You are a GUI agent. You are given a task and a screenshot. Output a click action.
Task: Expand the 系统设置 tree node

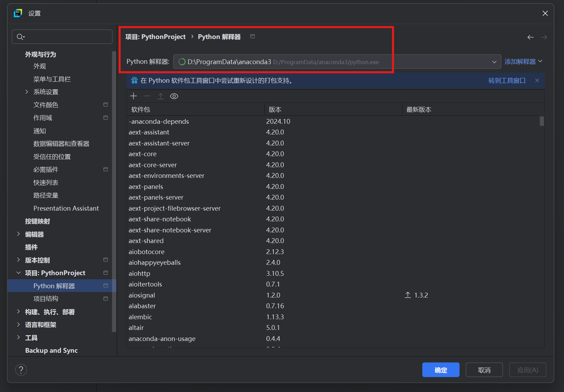coord(27,92)
